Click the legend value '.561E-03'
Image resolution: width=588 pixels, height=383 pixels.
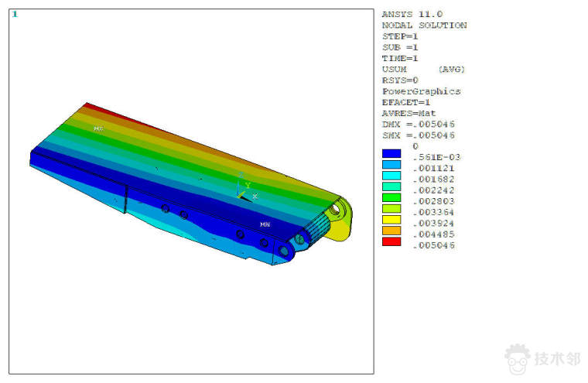(x=436, y=157)
